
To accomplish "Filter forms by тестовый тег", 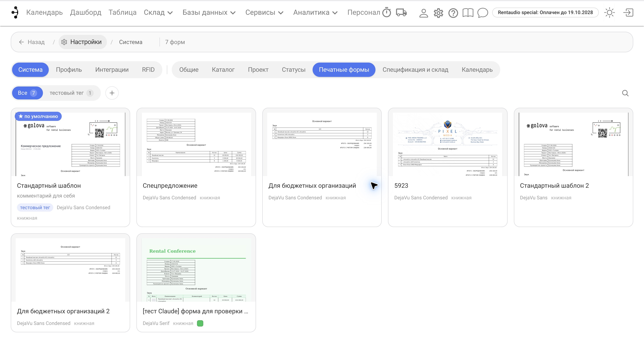I will point(71,93).
